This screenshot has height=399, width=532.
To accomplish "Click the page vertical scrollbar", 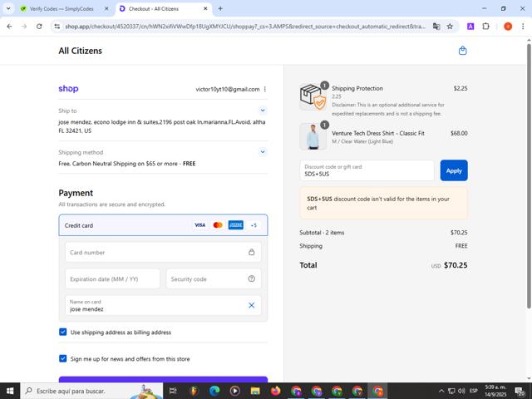I will coord(529,176).
